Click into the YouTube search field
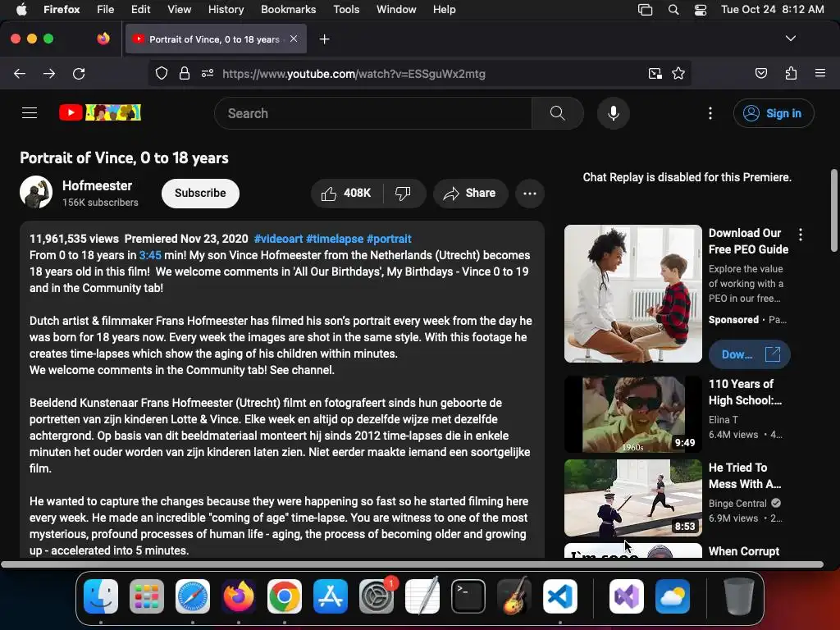 pyautogui.click(x=373, y=113)
